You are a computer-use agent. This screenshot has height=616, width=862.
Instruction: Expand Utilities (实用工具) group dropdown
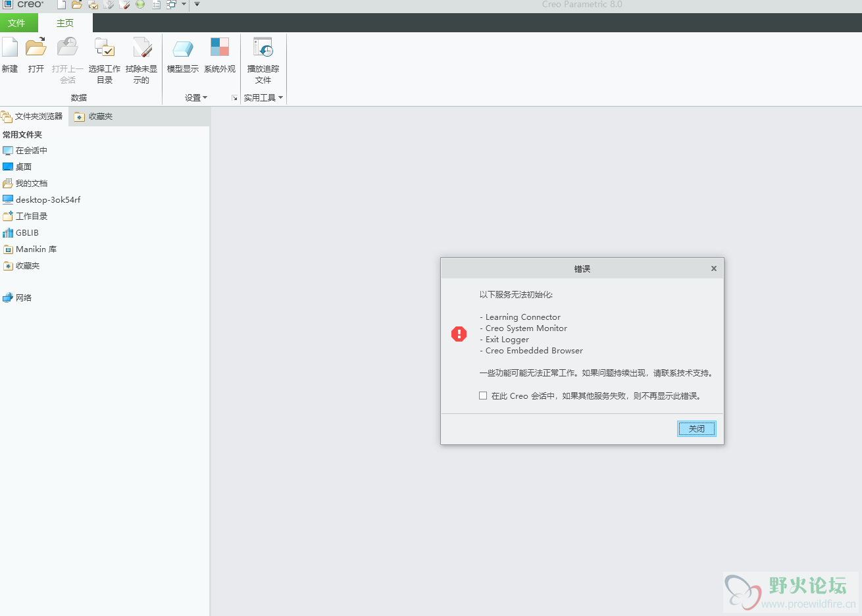click(x=263, y=97)
